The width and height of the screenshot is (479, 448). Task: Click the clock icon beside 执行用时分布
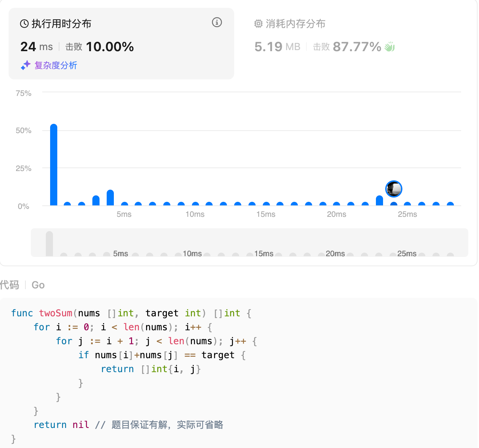click(24, 24)
